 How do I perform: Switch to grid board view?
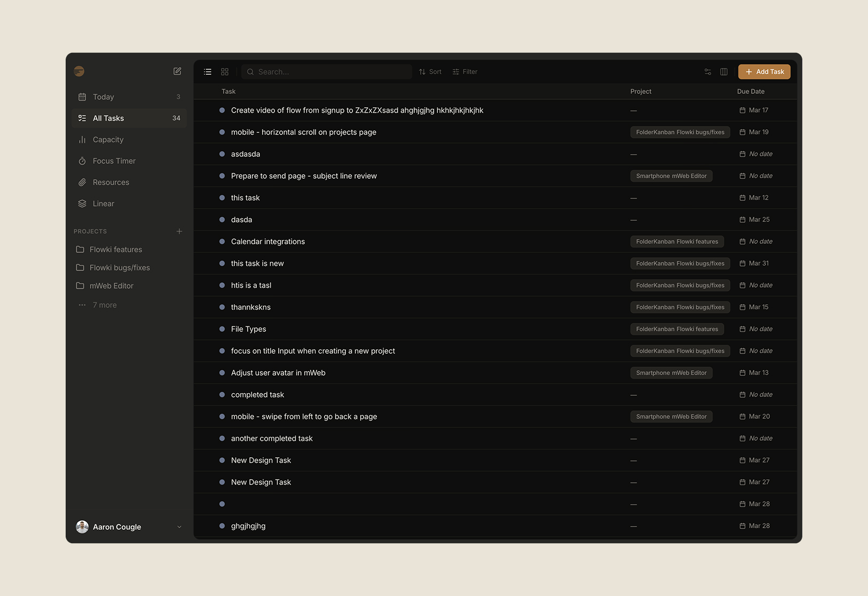225,72
